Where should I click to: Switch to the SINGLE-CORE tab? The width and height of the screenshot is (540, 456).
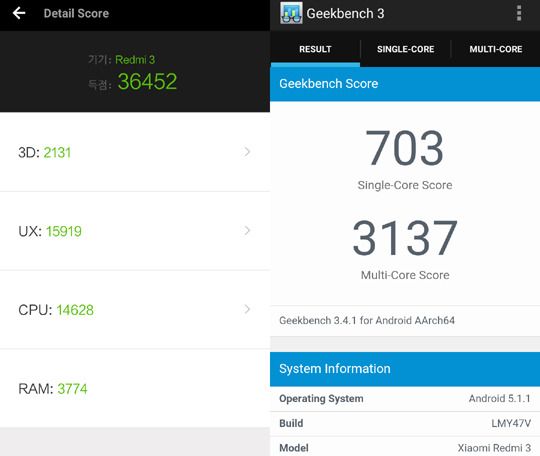[x=405, y=49]
